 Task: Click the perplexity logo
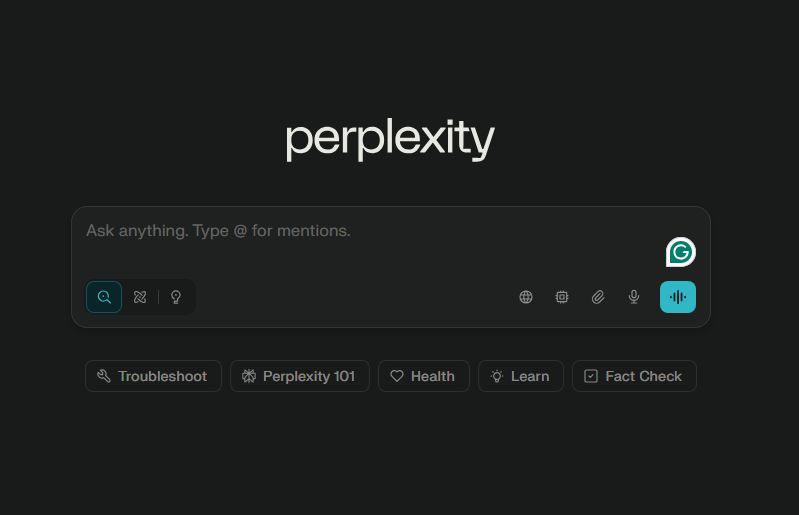(x=390, y=139)
